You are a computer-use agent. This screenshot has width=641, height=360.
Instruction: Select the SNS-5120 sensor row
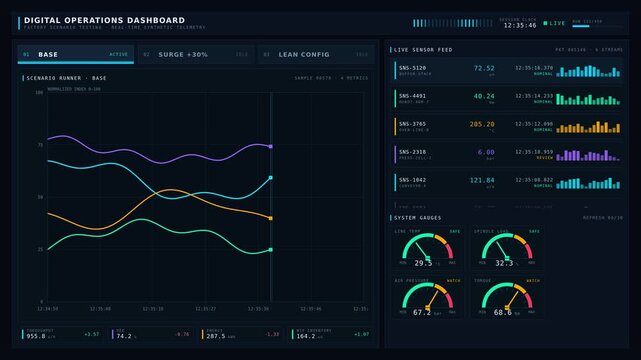pyautogui.click(x=507, y=71)
